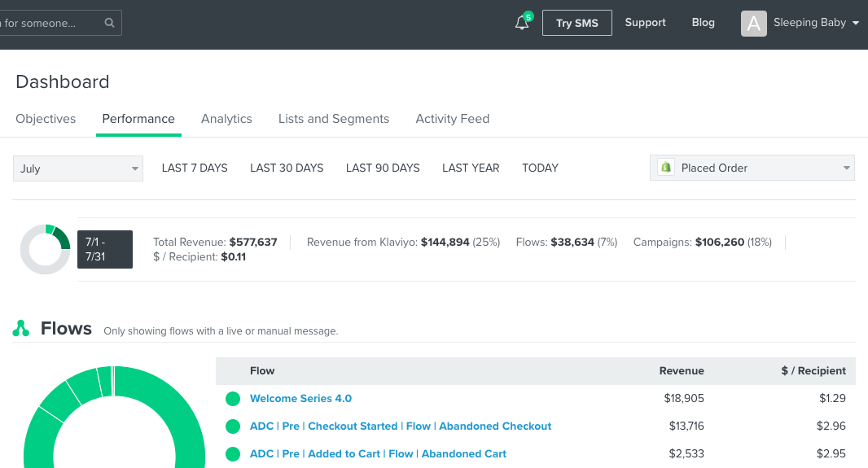Viewport: 868px width, 468px height.
Task: Click the Try SMS button
Action: 576,23
